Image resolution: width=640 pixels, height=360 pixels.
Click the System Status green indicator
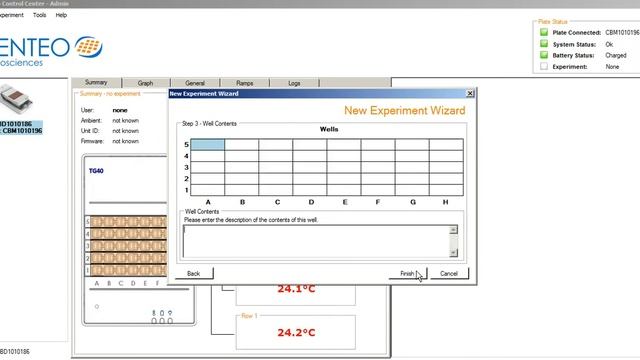(x=544, y=44)
